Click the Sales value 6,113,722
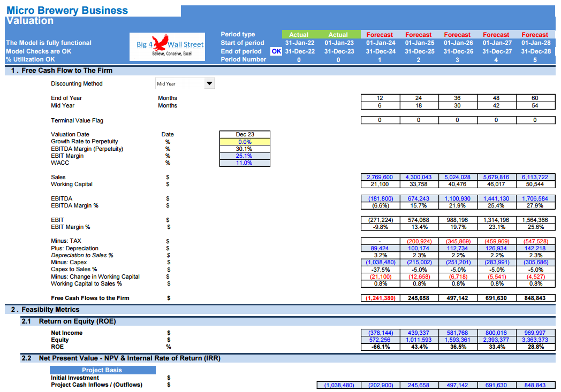 (535, 177)
